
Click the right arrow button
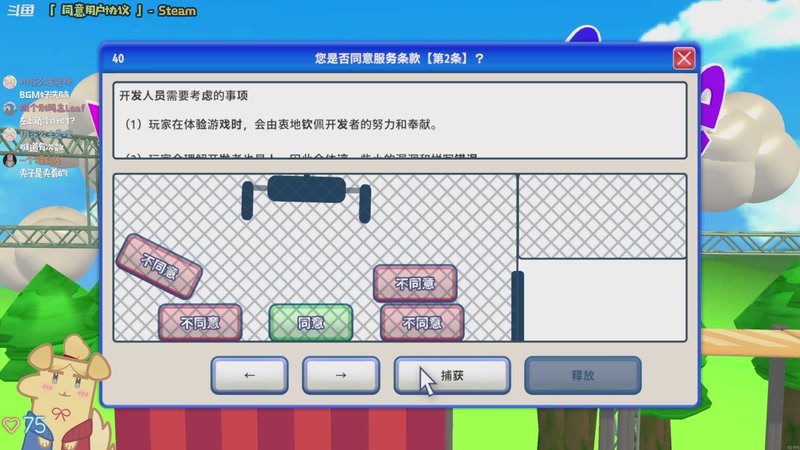341,376
